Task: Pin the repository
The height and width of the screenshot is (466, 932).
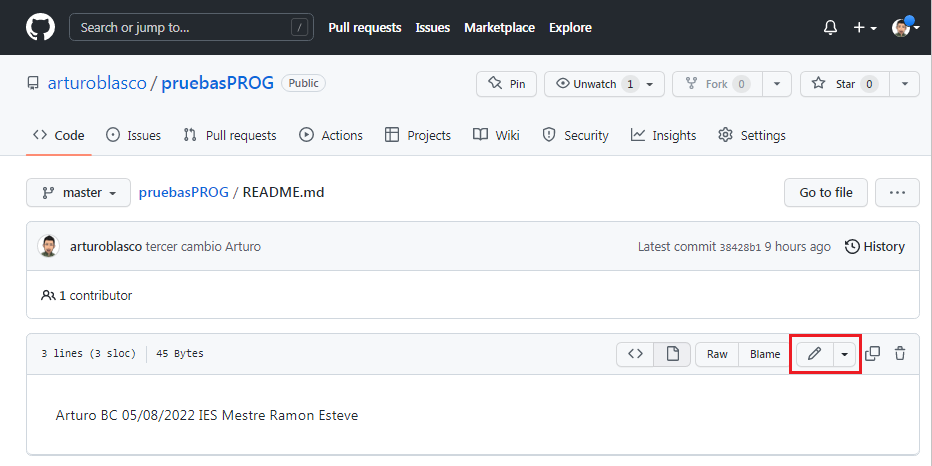Action: pyautogui.click(x=506, y=84)
